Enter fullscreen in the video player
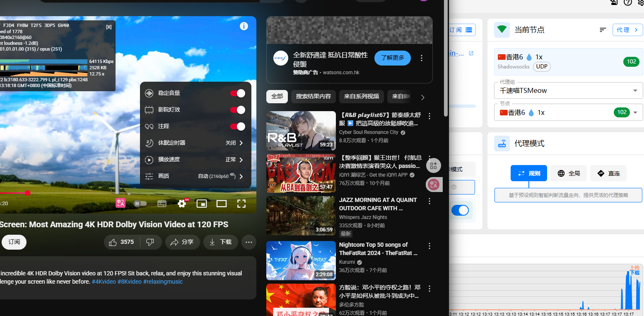Screen dimensions: 644x316 [241, 204]
